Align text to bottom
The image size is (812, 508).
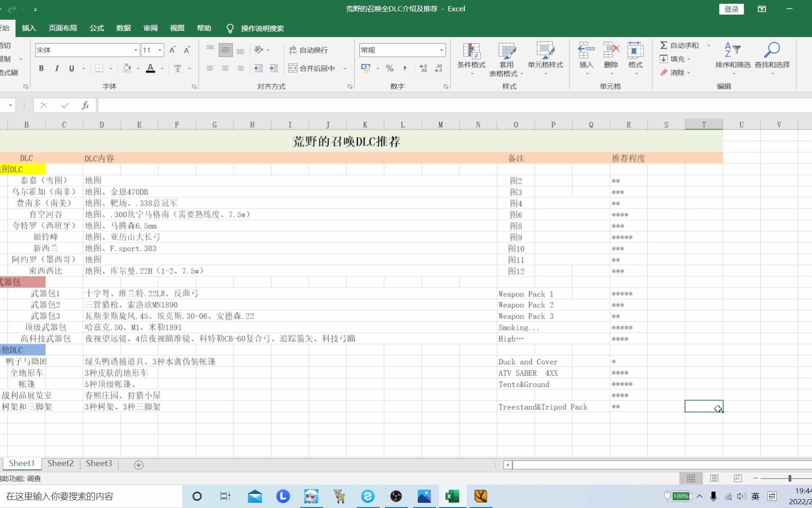tap(240, 50)
